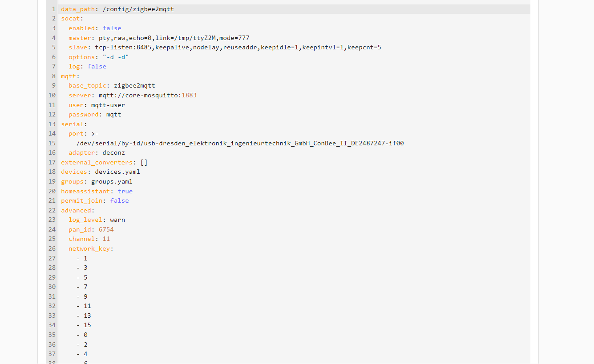The width and height of the screenshot is (594, 364).
Task: Click the homeassistant true value
Action: [125, 191]
